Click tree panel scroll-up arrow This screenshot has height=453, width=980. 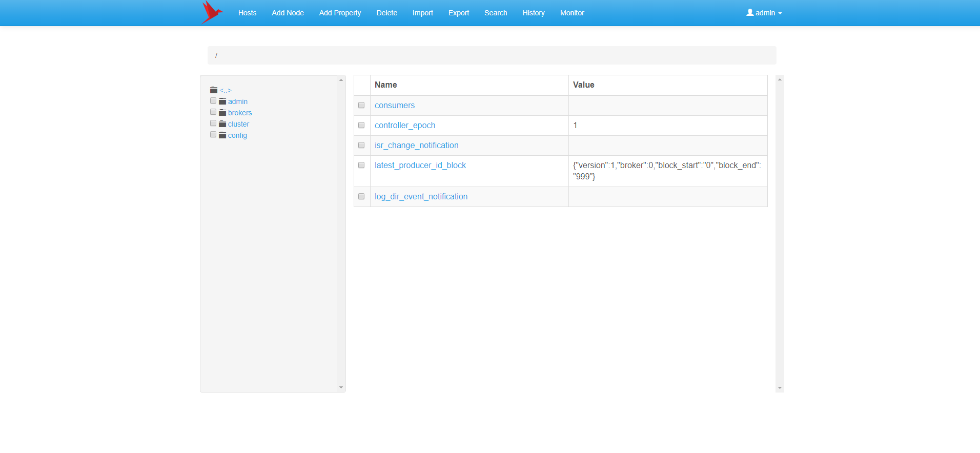341,80
